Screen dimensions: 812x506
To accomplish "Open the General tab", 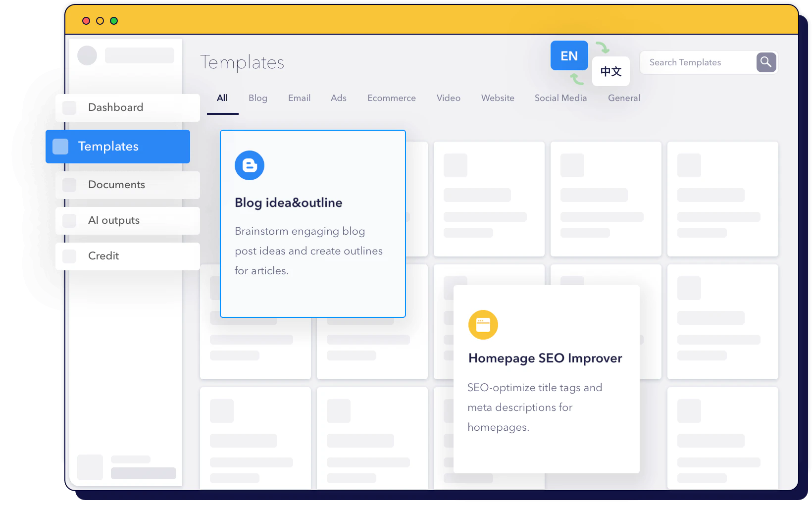I will coord(624,98).
